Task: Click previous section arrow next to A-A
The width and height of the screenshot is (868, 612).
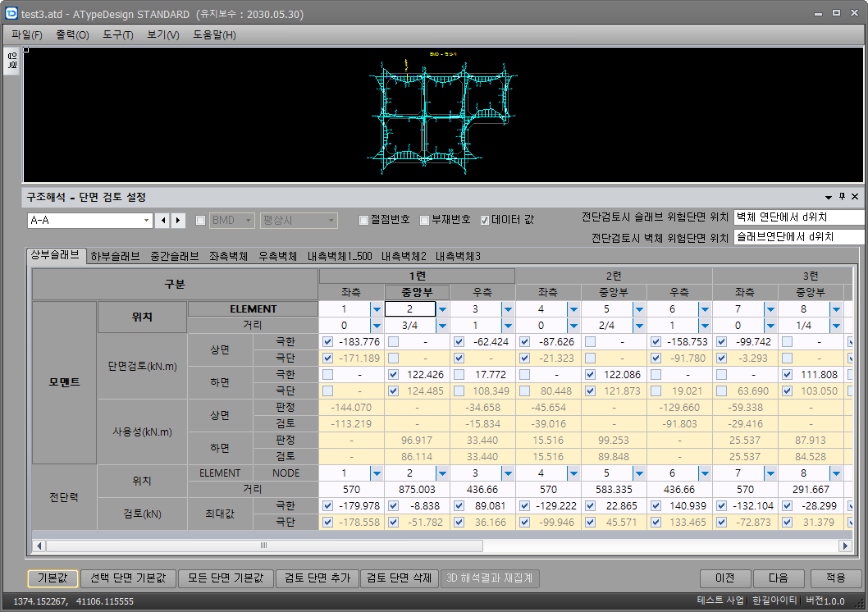Action: 163,220
